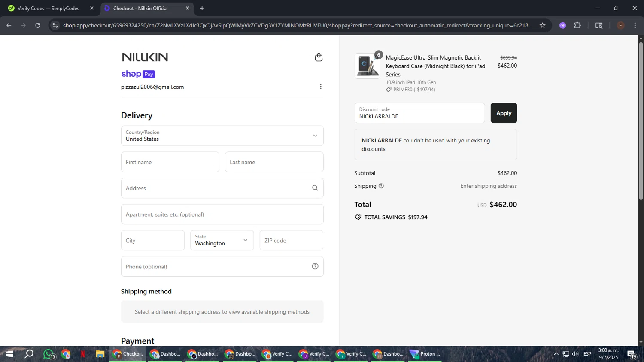Screen dimensions: 644x362
Task: Click the ZIP code field
Action: 291,240
